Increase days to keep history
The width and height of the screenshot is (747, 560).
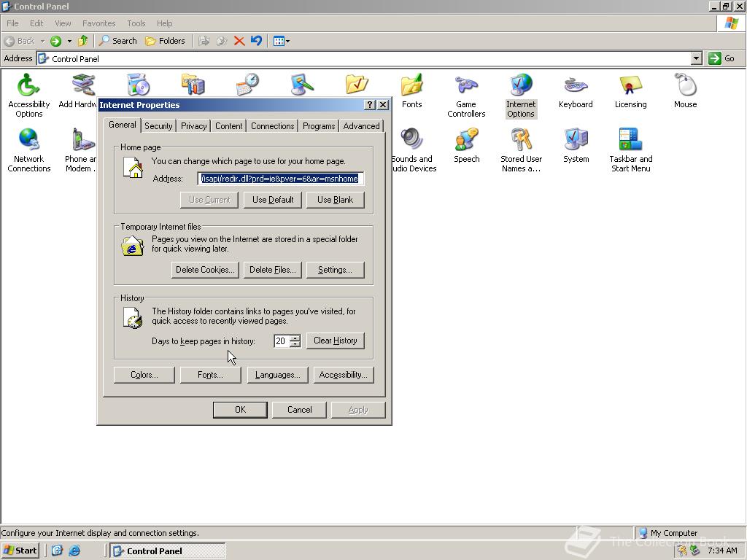pos(295,338)
